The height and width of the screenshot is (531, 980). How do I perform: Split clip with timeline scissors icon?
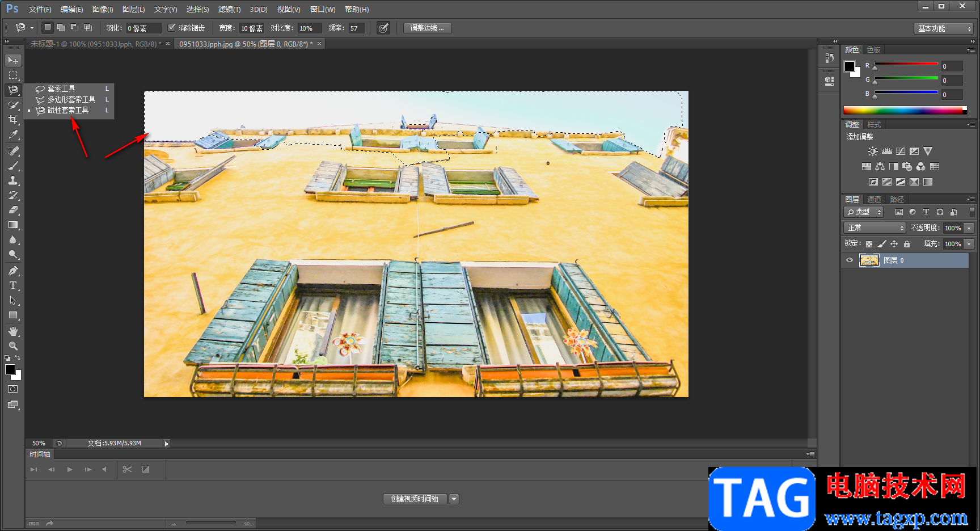[127, 469]
